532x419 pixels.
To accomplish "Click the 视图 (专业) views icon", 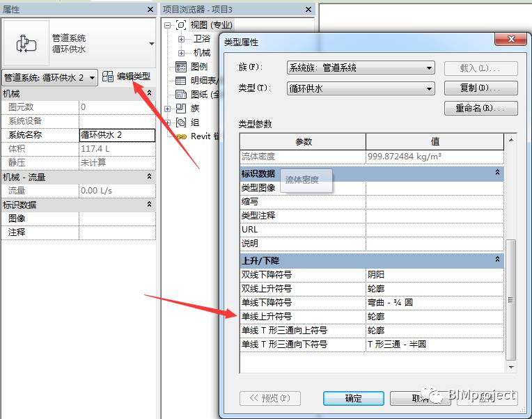I will point(181,25).
